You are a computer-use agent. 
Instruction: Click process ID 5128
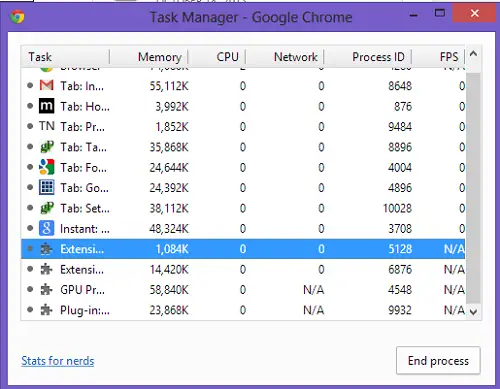tap(400, 249)
